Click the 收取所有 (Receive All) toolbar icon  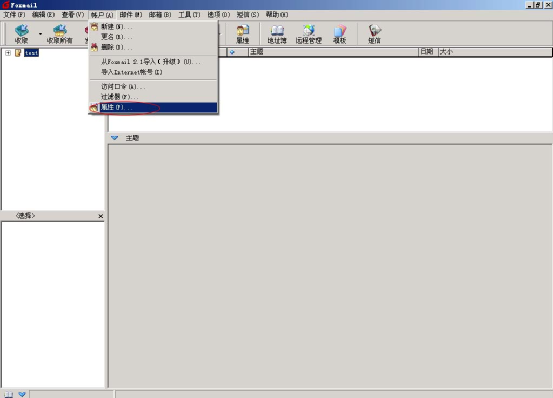(60, 34)
